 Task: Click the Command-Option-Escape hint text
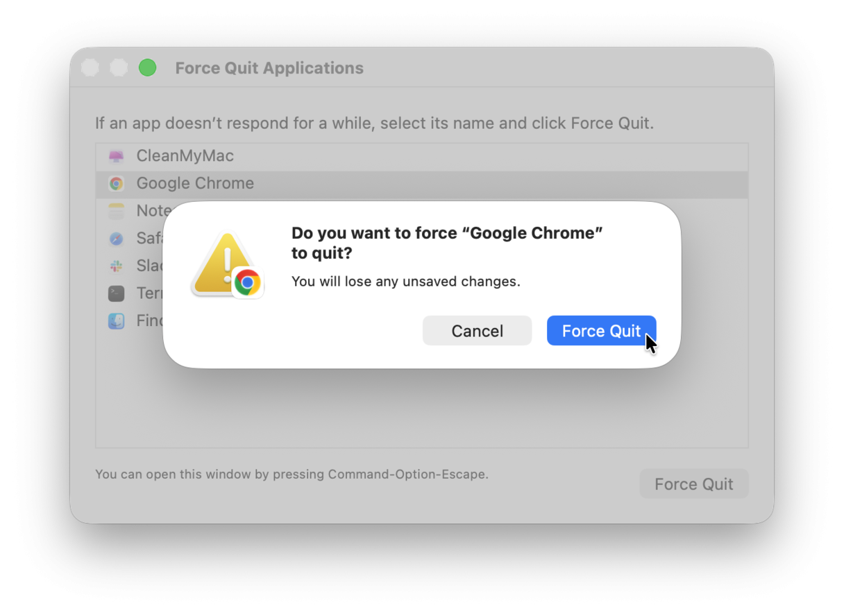pyautogui.click(x=292, y=474)
